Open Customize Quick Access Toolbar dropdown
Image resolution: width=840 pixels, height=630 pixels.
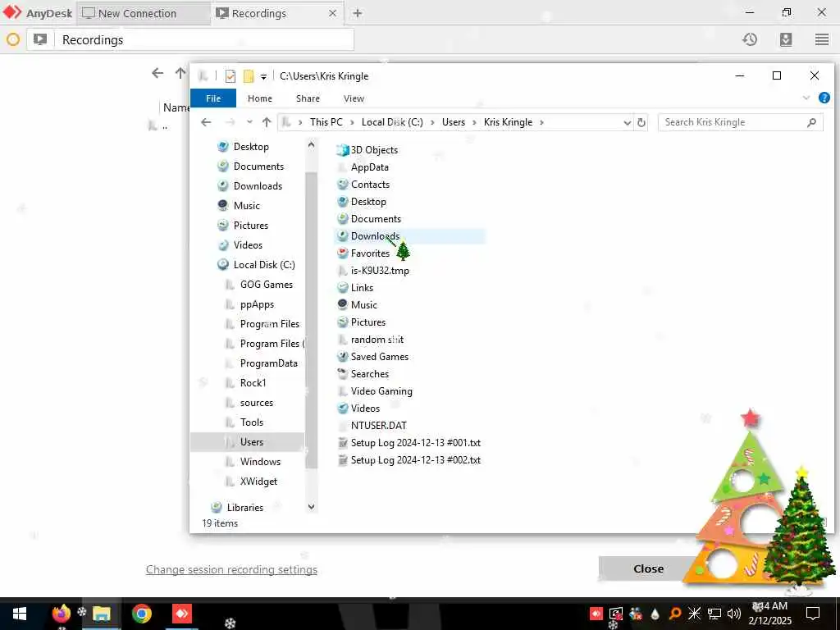click(x=263, y=76)
